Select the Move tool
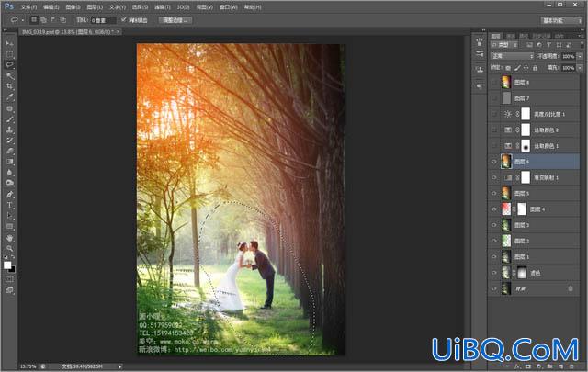The height and width of the screenshot is (372, 588). coord(10,43)
